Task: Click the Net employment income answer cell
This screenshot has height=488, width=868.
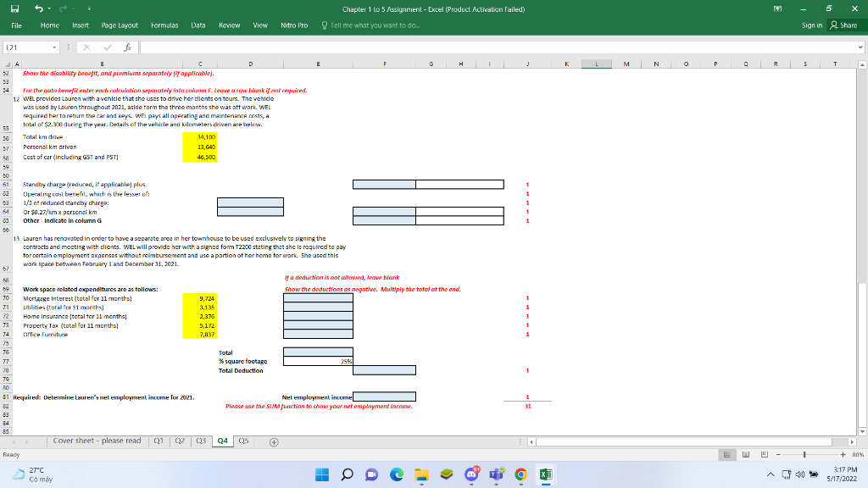Action: pyautogui.click(x=384, y=396)
